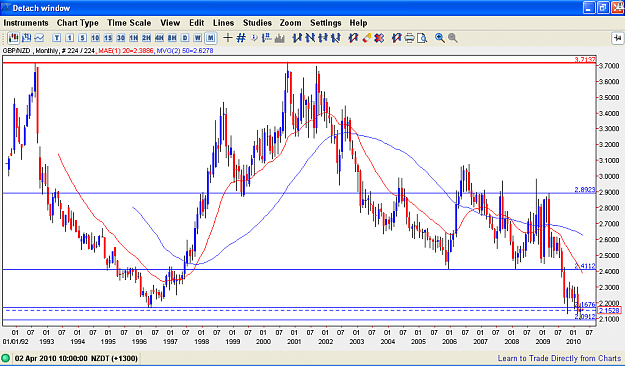Switch to 15 minute time scale
The width and height of the screenshot is (625, 366).
[108, 38]
